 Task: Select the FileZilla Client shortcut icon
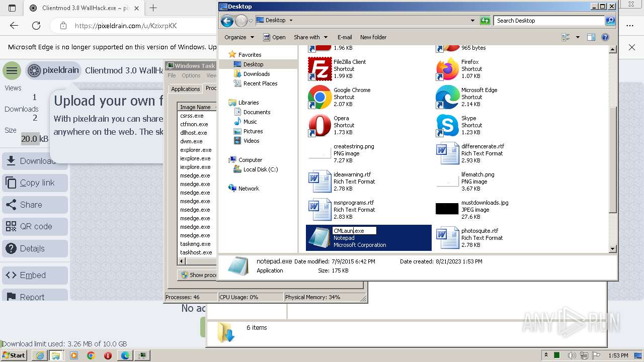(x=319, y=69)
